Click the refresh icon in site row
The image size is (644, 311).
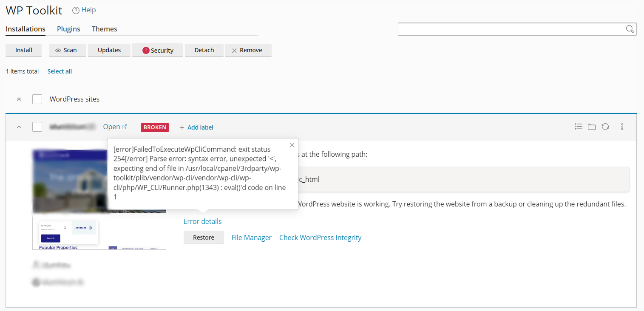click(x=605, y=127)
